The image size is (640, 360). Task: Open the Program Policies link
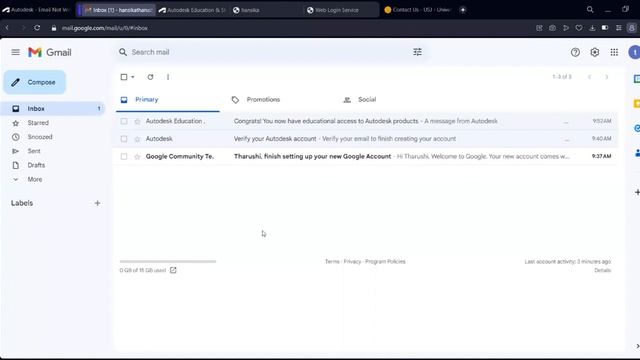click(385, 262)
